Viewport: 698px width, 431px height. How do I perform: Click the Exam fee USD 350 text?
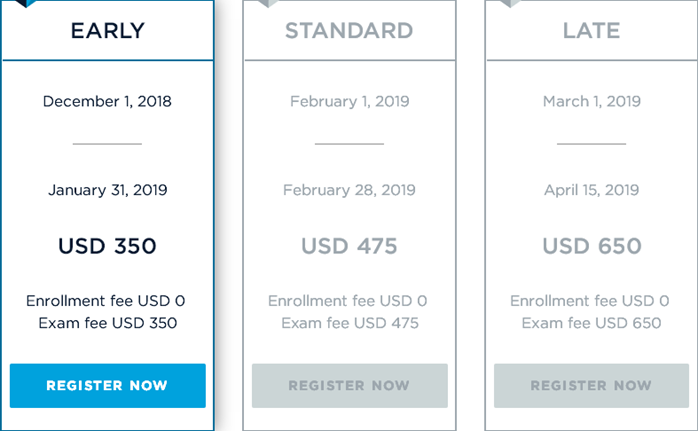[107, 323]
